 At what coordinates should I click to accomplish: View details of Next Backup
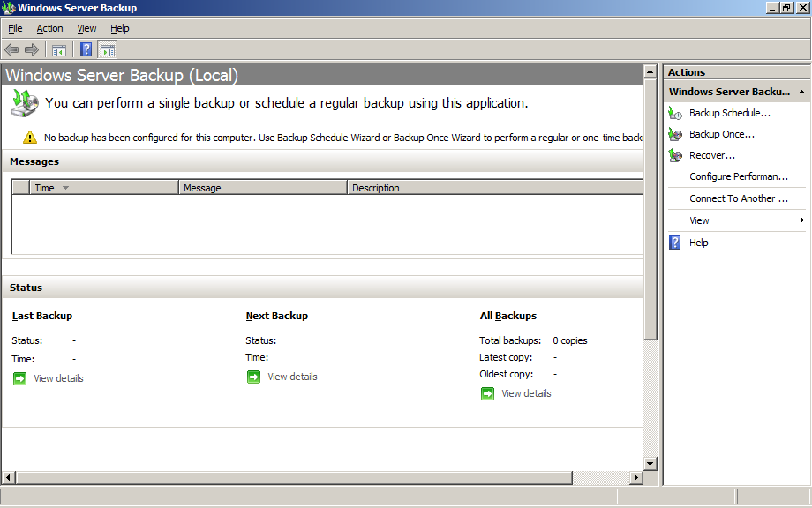tap(293, 377)
